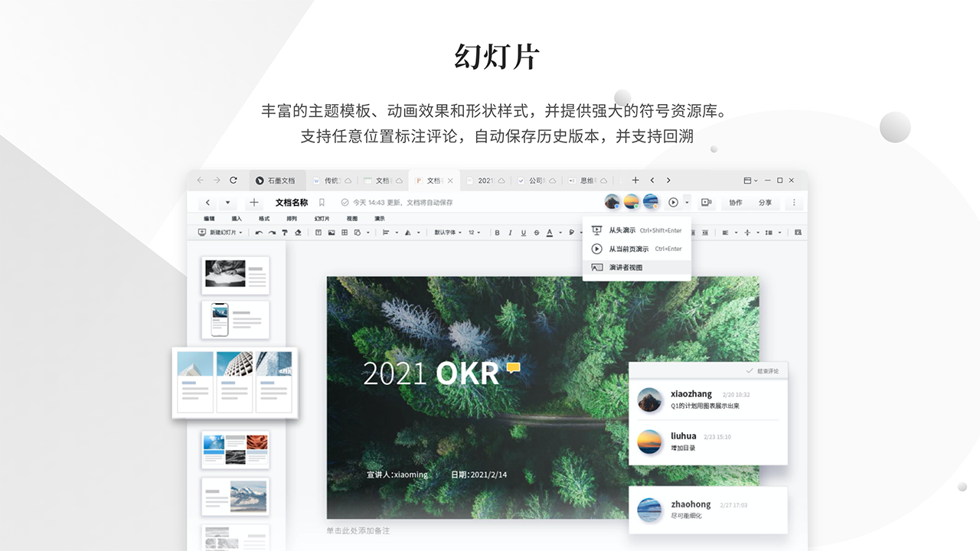Select the phone mockup slide thumbnail
The width and height of the screenshot is (980, 551).
pyautogui.click(x=235, y=319)
